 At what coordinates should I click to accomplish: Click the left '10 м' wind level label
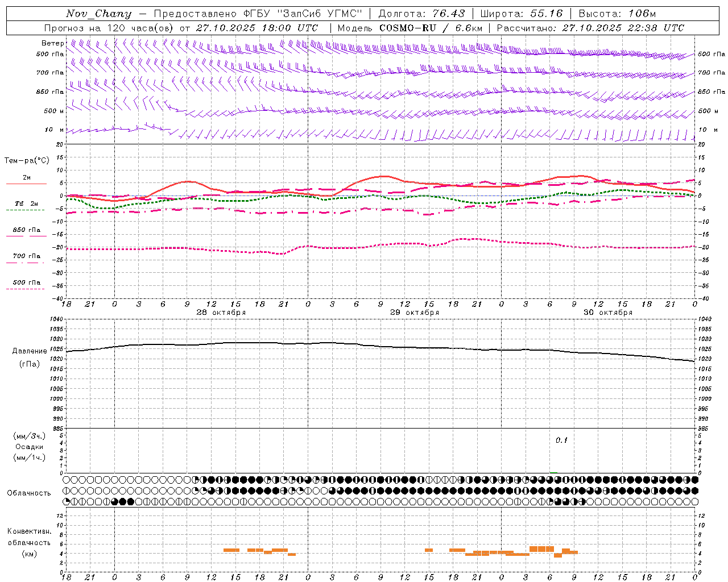pos(54,130)
